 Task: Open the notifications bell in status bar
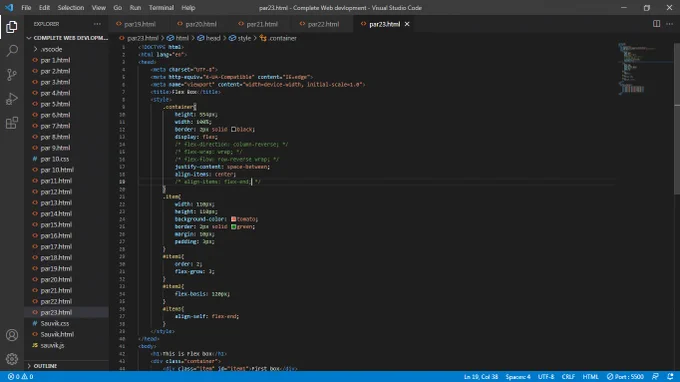coord(670,376)
